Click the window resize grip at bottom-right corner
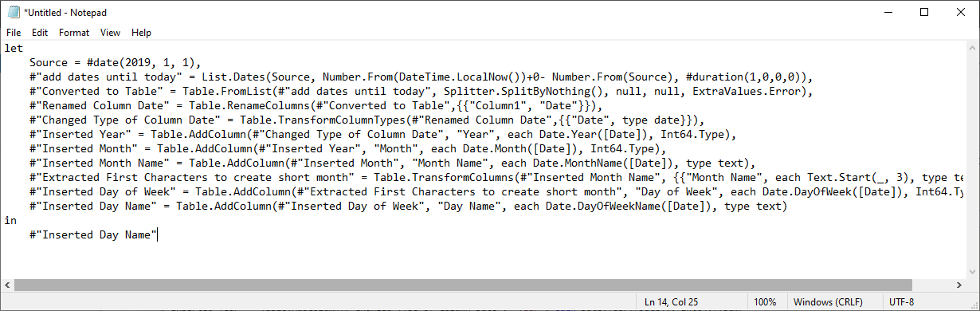Viewport: 980px width, 311px height. click(x=973, y=304)
